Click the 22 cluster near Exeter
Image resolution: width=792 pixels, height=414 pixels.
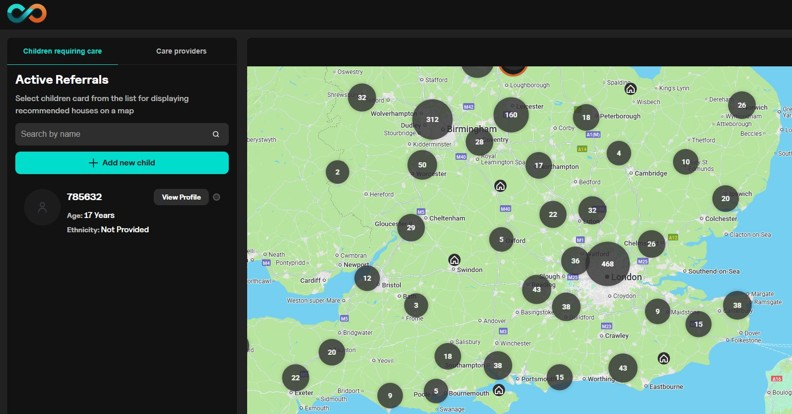(x=295, y=377)
